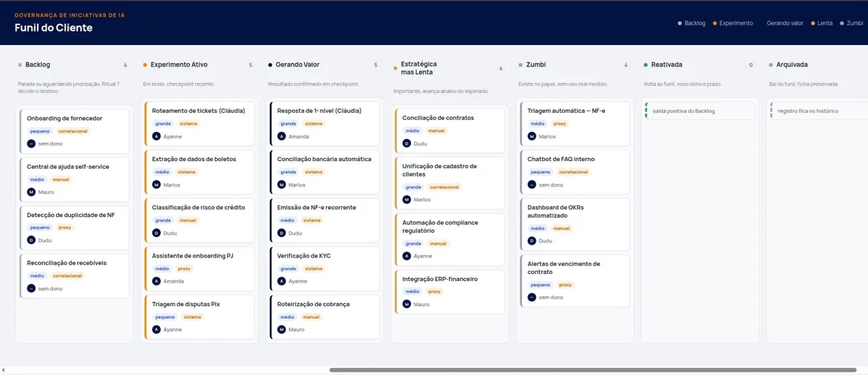Click Amanda's avatar on Resposta de 1º nível card

click(281, 137)
